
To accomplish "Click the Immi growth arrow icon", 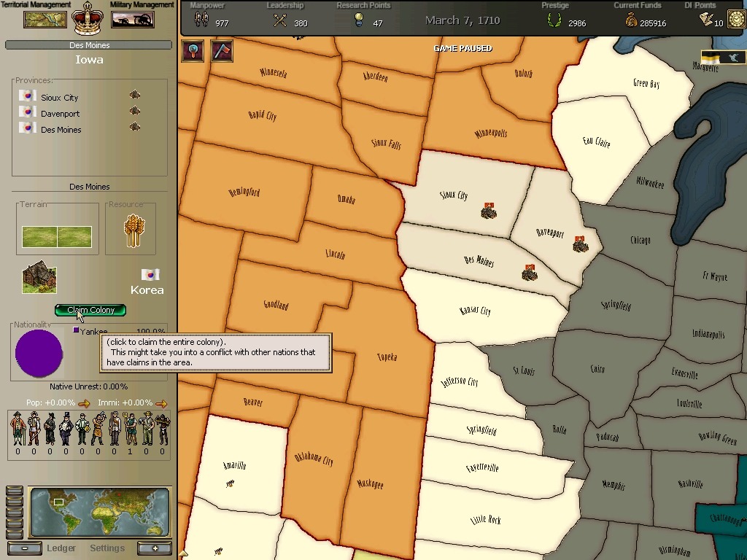I will [x=161, y=404].
